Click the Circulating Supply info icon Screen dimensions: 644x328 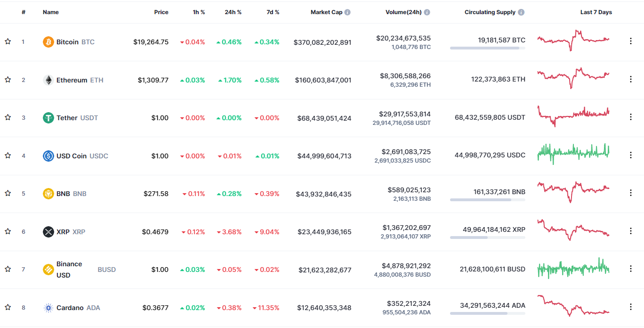[x=521, y=12]
